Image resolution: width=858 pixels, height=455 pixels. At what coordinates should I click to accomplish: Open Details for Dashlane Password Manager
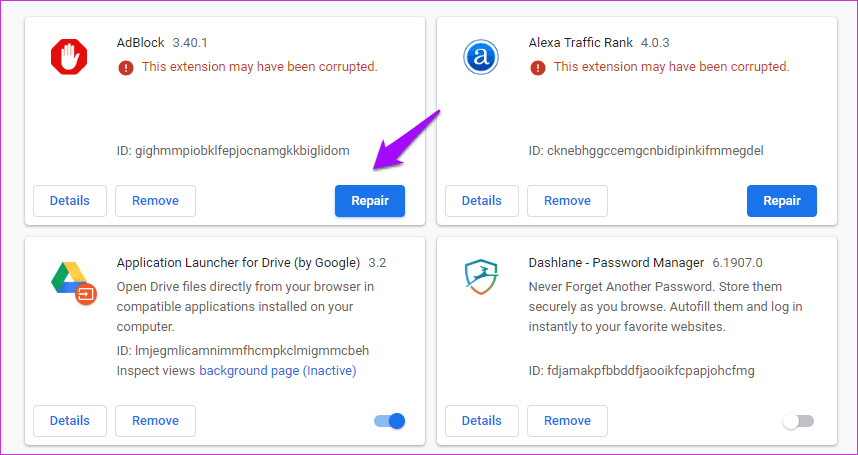482,421
